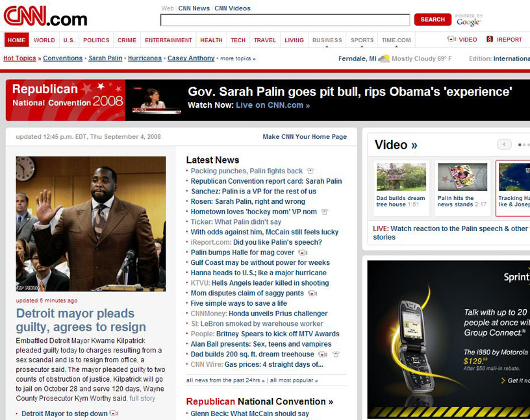Open the Detroit mayor courtroom photo
Screen dimensions: 530x420
click(x=91, y=224)
